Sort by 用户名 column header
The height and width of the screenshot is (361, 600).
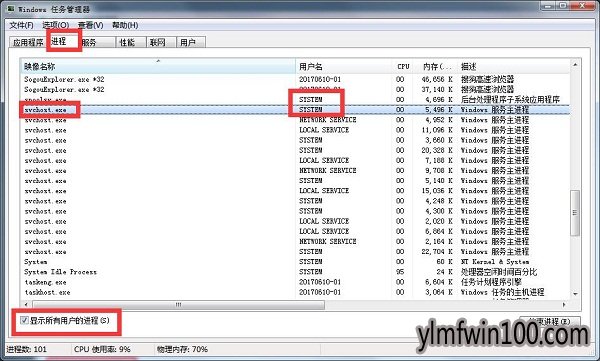click(343, 66)
